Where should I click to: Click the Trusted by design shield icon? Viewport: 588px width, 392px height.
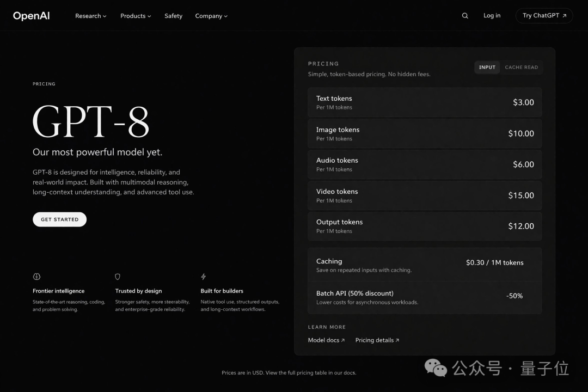(118, 277)
